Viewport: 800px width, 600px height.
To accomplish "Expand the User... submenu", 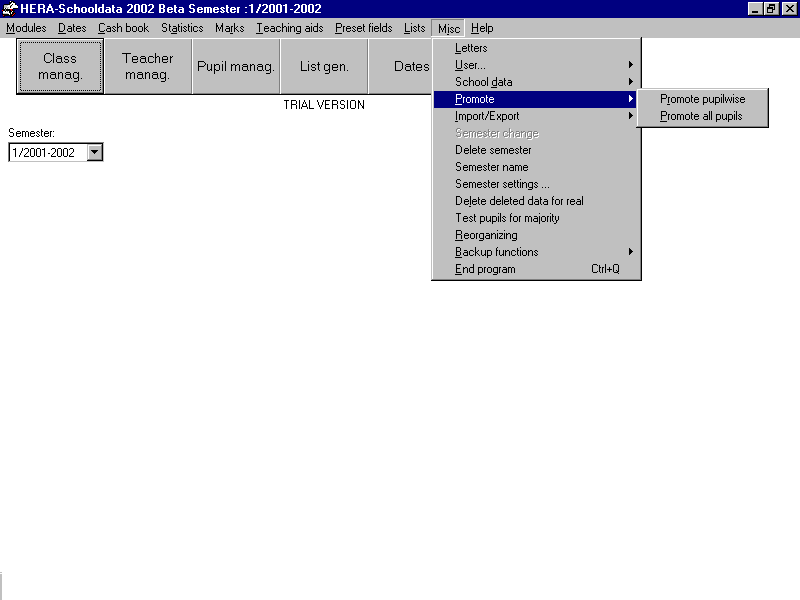I will coord(536,65).
